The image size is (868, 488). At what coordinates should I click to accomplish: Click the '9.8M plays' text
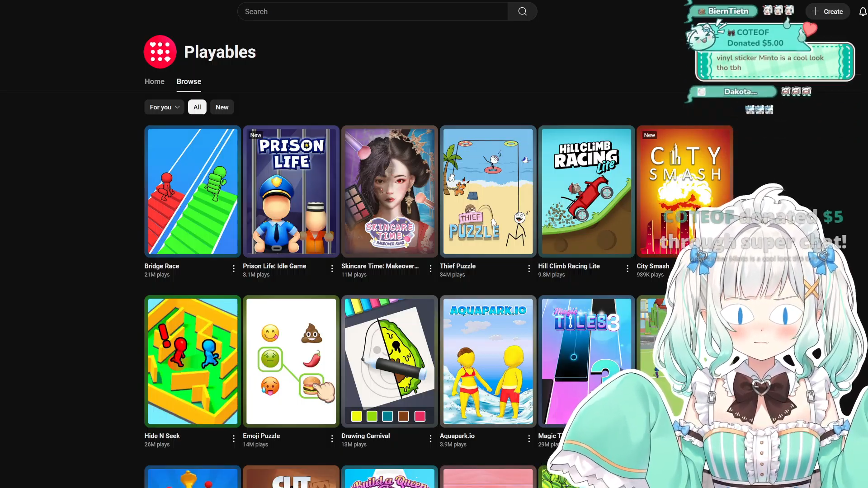coord(552,275)
